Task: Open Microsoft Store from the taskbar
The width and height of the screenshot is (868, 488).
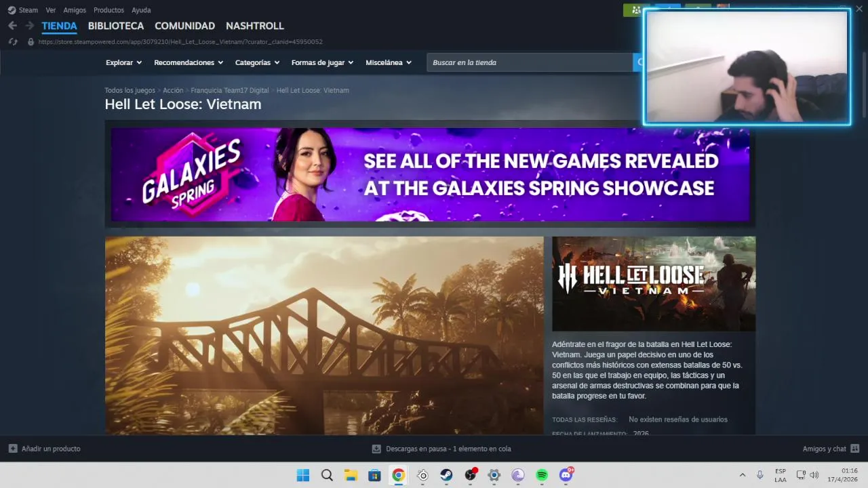Action: tap(374, 475)
